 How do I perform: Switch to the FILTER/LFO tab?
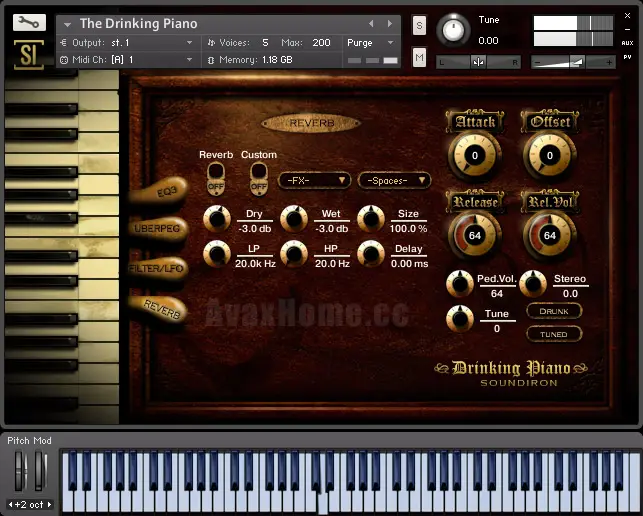(158, 269)
